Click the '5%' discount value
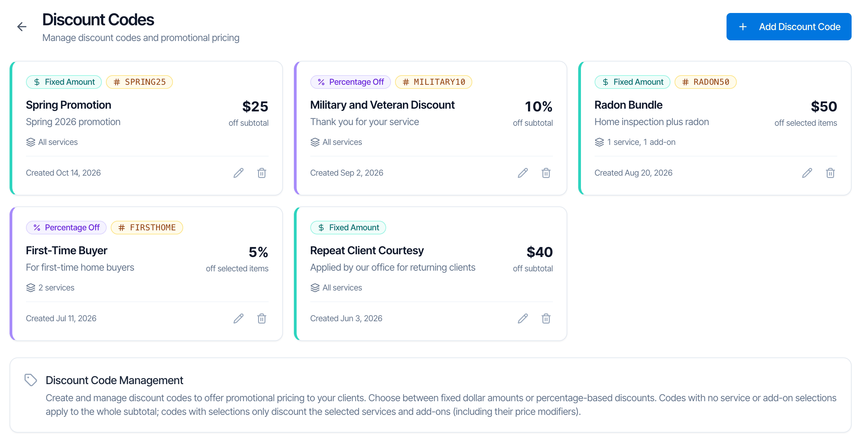The height and width of the screenshot is (434, 868). click(x=258, y=252)
